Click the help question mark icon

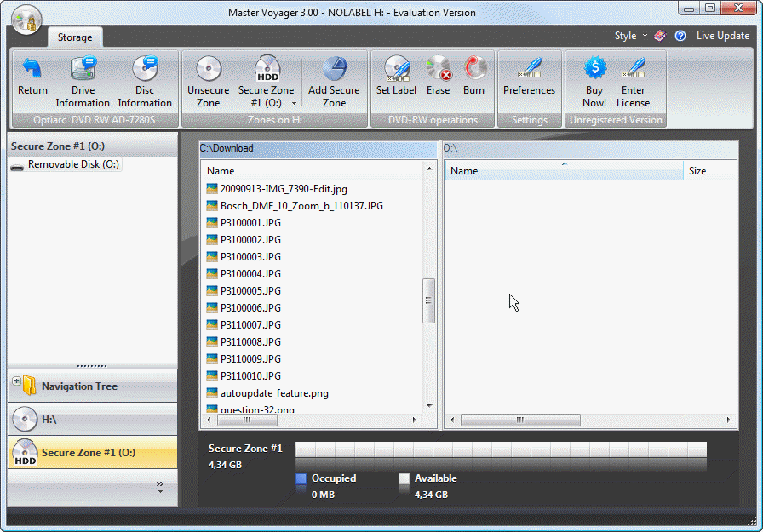(680, 36)
